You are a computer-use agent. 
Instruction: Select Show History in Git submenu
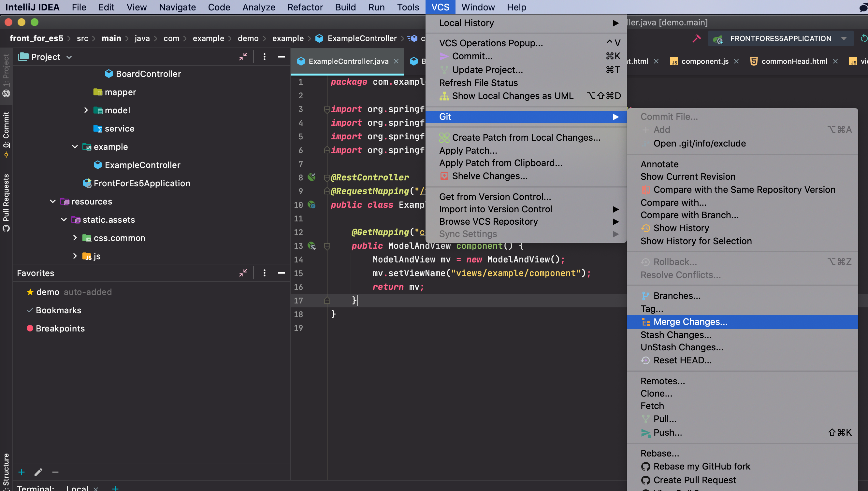click(x=742, y=228)
